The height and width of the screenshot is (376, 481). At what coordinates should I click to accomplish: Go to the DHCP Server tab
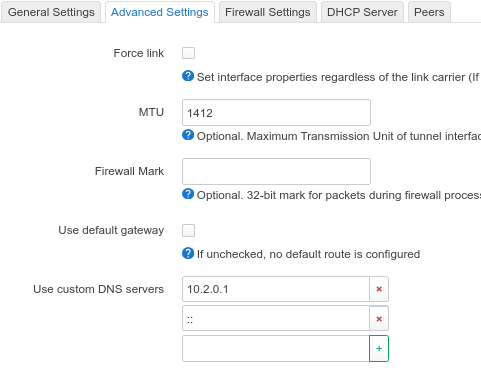coord(362,12)
